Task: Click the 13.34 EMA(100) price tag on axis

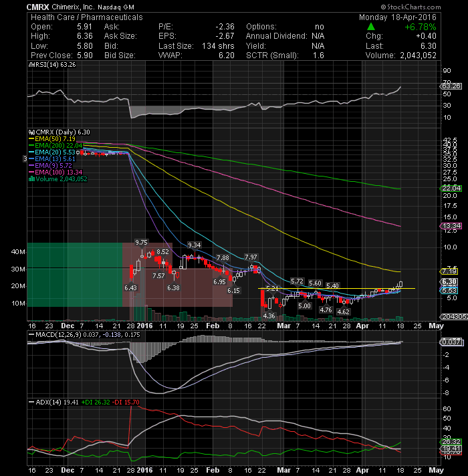Action: (451, 226)
